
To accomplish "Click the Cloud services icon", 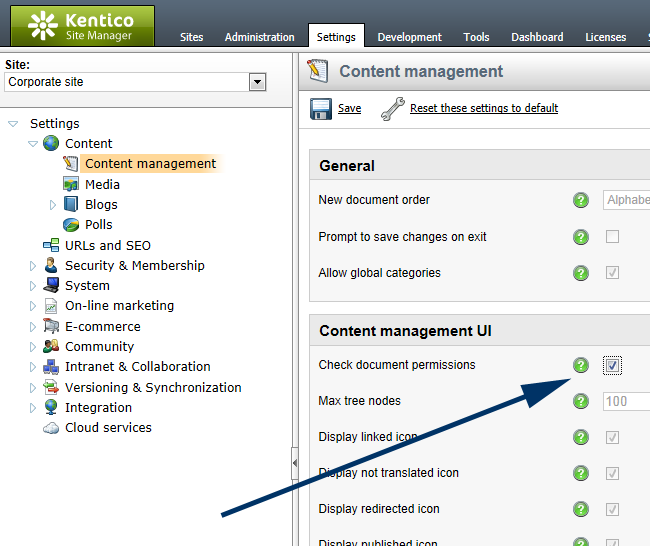I will (51, 428).
